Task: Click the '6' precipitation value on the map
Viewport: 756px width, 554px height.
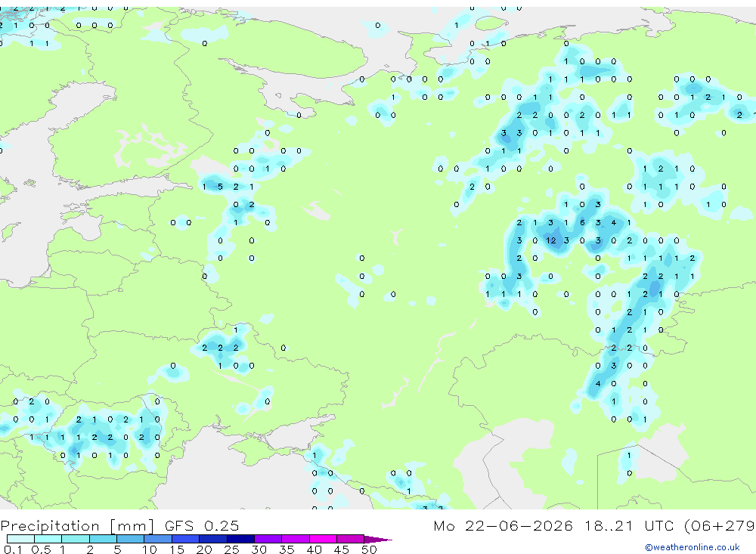Action: pos(582,223)
